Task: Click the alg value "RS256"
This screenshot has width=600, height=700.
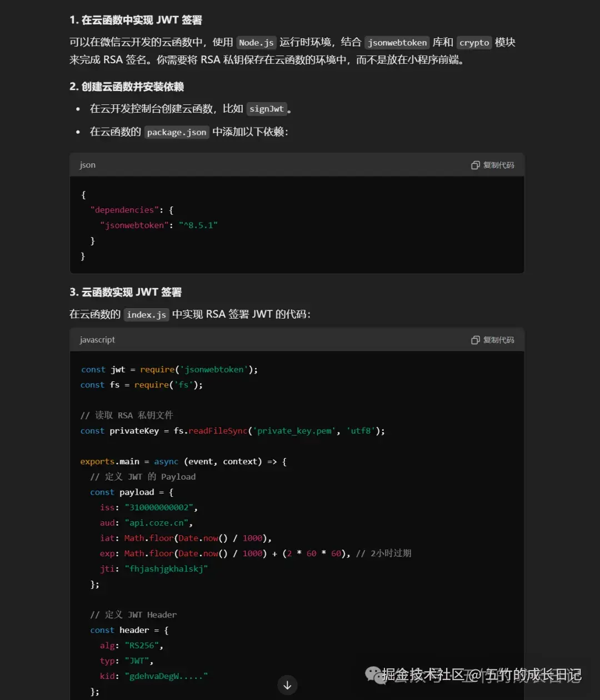Action: (142, 646)
